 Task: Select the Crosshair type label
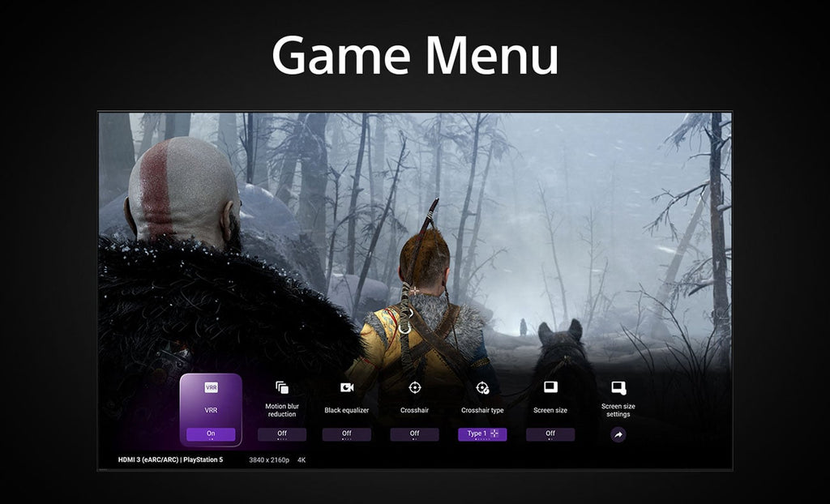coord(482,410)
